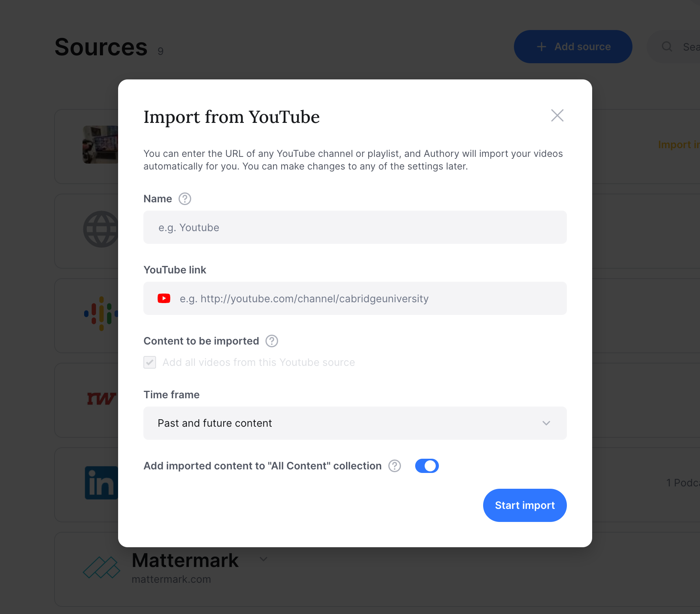Click the first source photo thumbnail
700x614 pixels.
pyautogui.click(x=100, y=145)
